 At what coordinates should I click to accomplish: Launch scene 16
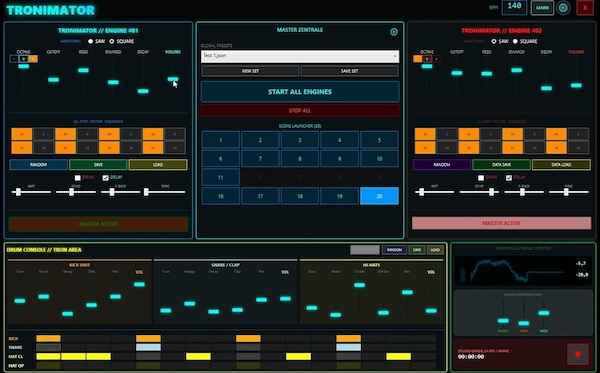(220, 196)
